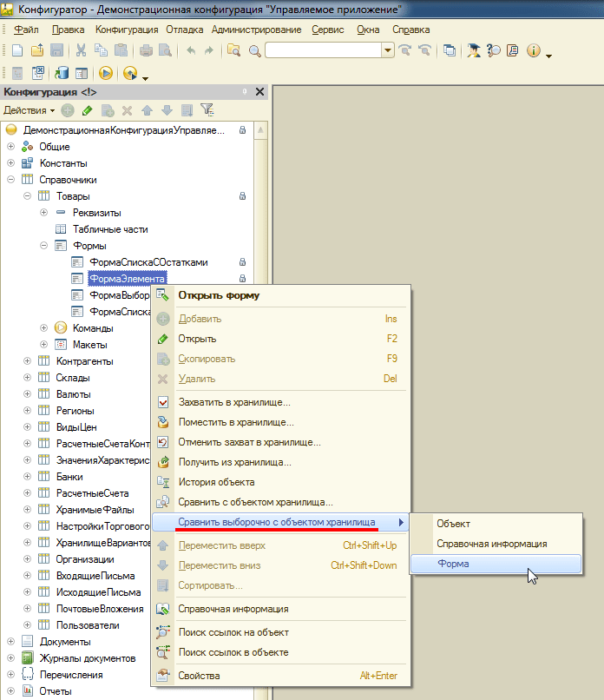Image resolution: width=604 pixels, height=700 pixels.
Task: Open the Файл menu
Action: coord(26,30)
